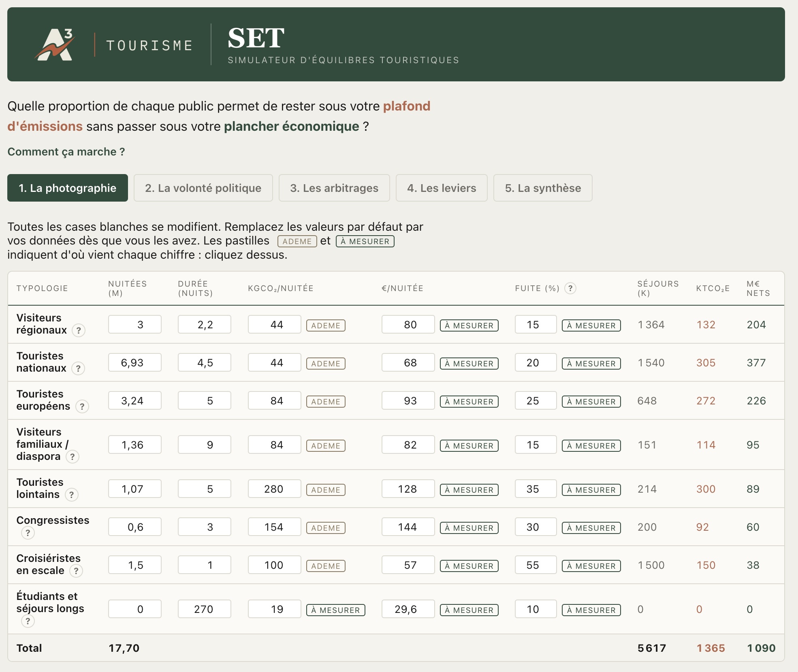The image size is (798, 672).
Task: Edit durée field showing 270 for Étudiants
Action: click(x=205, y=609)
